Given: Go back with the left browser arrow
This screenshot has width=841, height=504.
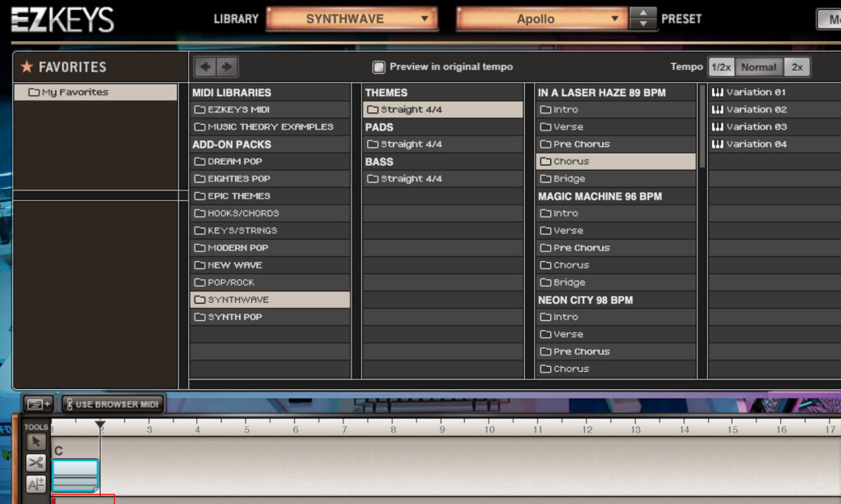Looking at the screenshot, I should coord(205,66).
